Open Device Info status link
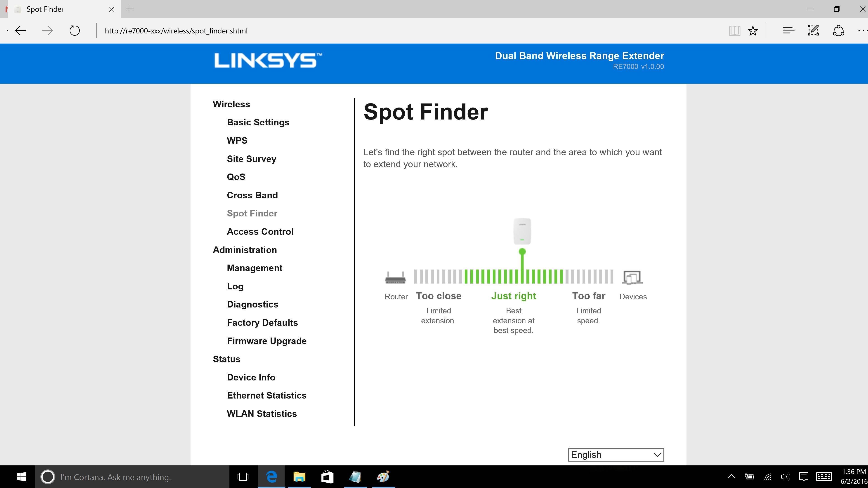The image size is (868, 488). (x=251, y=377)
